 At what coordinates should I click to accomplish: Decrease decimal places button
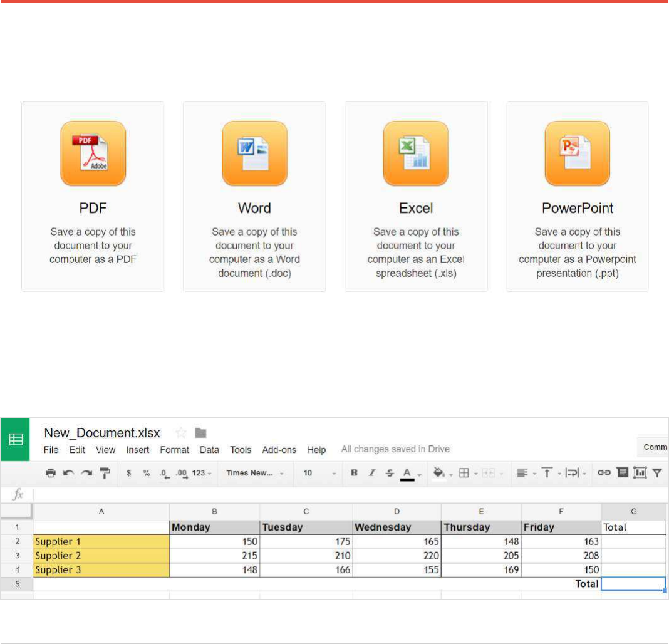tap(164, 474)
